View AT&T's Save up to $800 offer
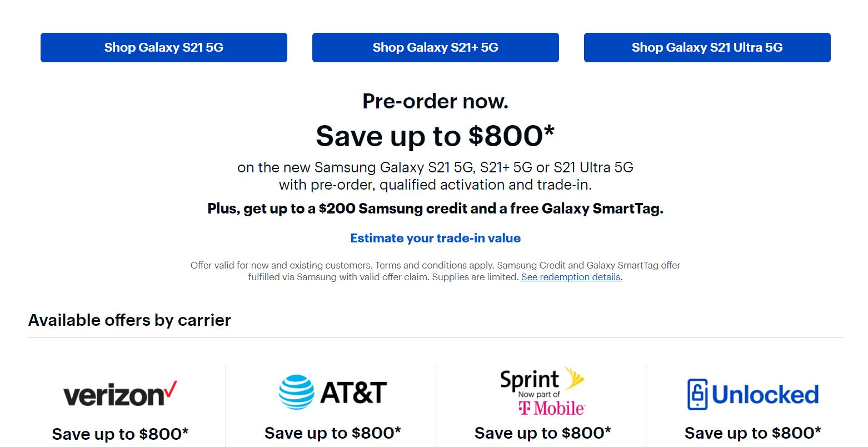This screenshot has width=868, height=447. (x=332, y=433)
